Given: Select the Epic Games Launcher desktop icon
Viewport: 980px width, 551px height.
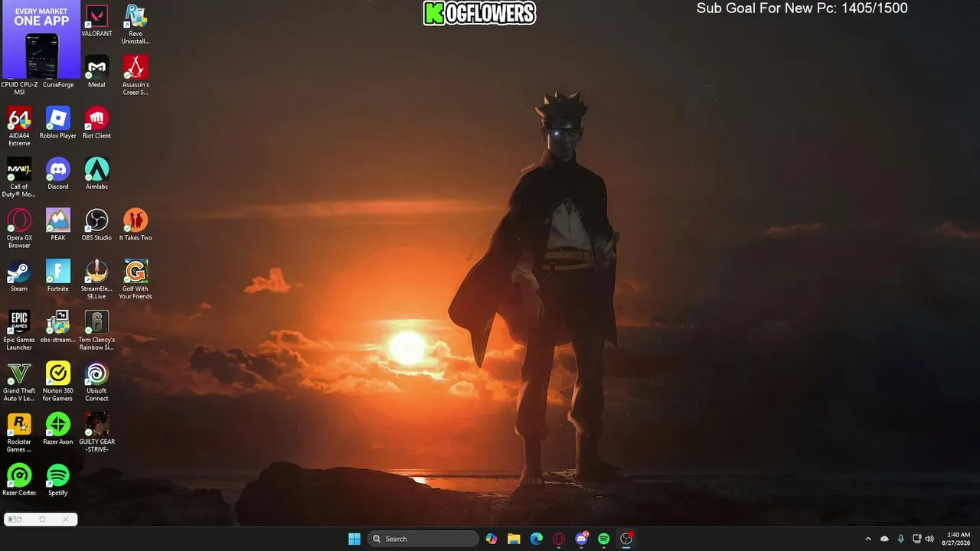Looking at the screenshot, I should click(x=19, y=331).
